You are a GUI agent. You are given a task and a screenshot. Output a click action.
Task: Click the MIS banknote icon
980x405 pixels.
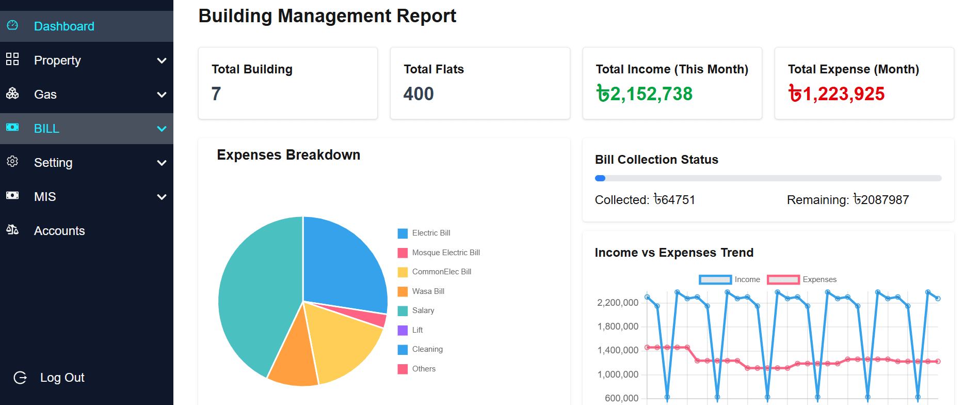point(12,196)
